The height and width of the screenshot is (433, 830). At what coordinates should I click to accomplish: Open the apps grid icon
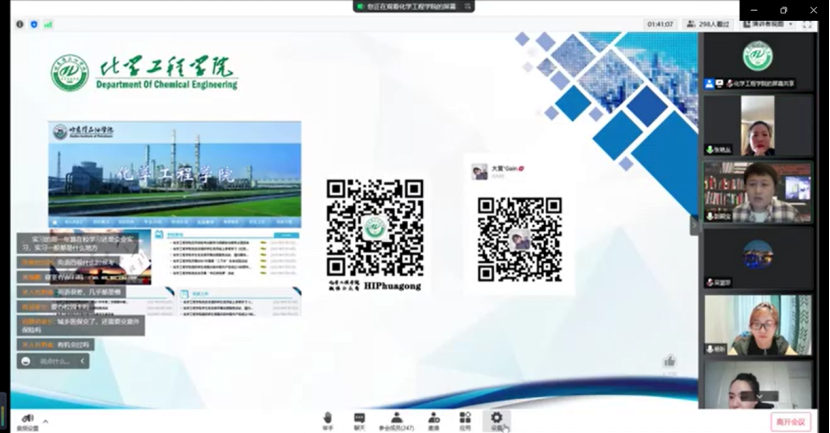tap(465, 418)
